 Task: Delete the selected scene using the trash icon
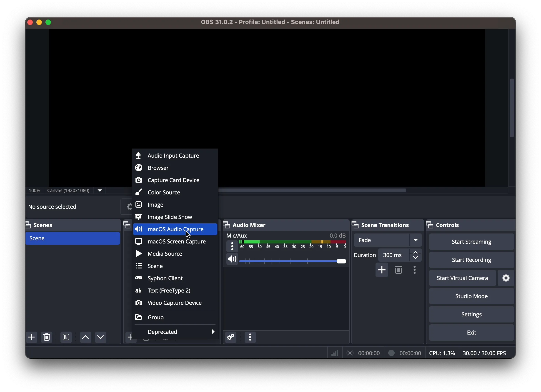(47, 337)
